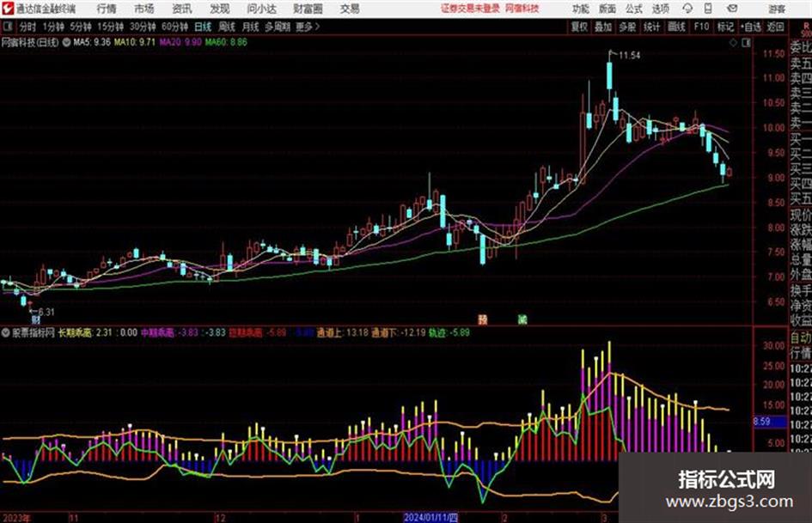Select the 多周期 multi-period tab

(278, 27)
